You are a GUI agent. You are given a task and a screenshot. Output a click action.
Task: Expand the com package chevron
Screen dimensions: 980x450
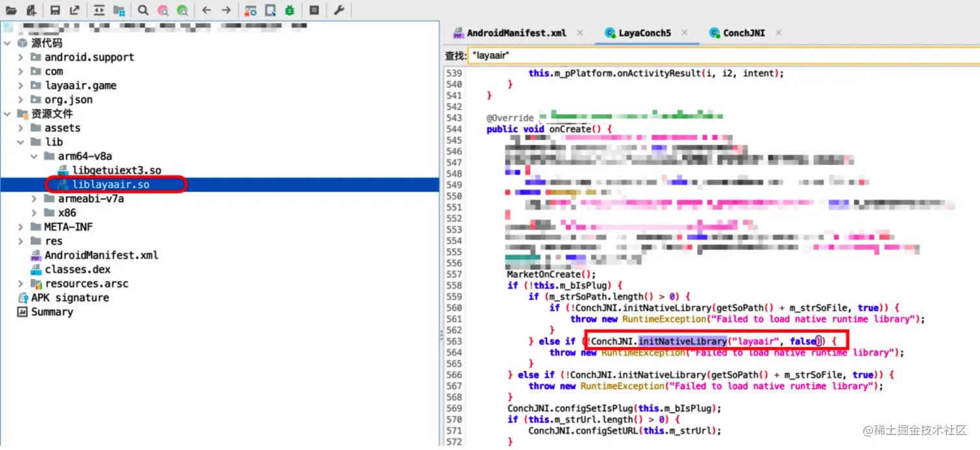[21, 71]
